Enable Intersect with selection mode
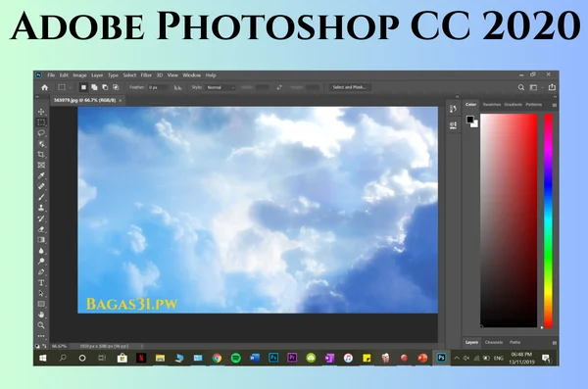 point(116,87)
